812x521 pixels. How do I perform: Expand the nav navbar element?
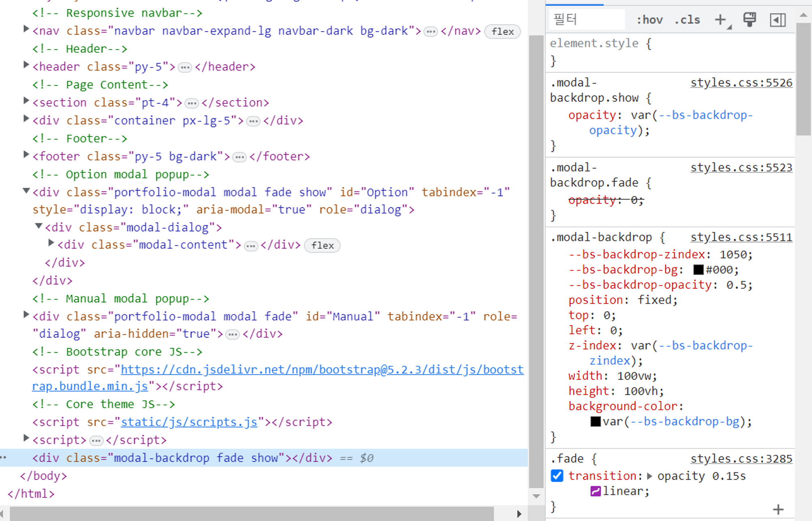click(x=26, y=29)
